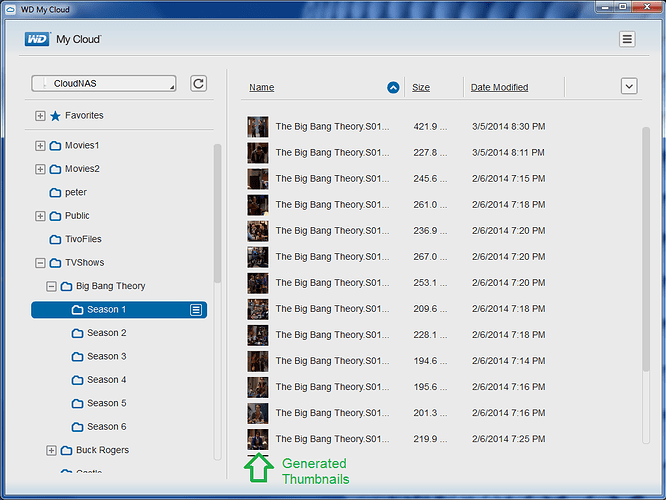The width and height of the screenshot is (666, 500).
Task: Click thumbnail of the 261.0 size file
Action: coord(258,205)
